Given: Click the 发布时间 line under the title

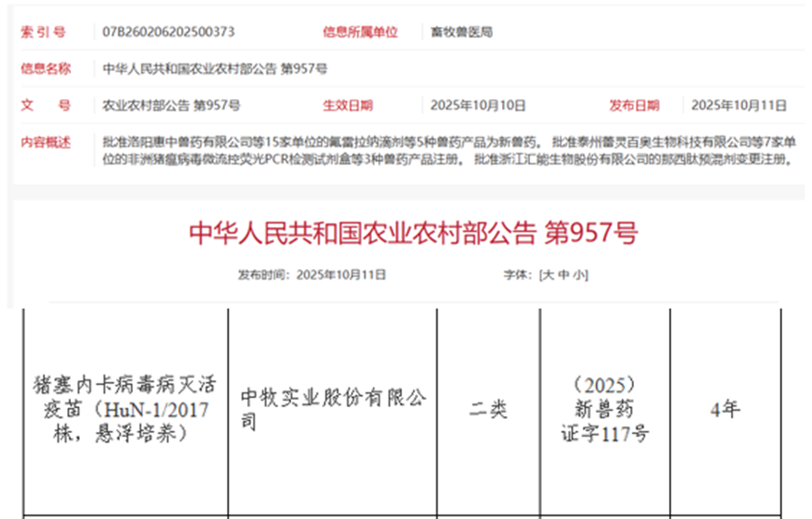Looking at the screenshot, I should coord(312,274).
